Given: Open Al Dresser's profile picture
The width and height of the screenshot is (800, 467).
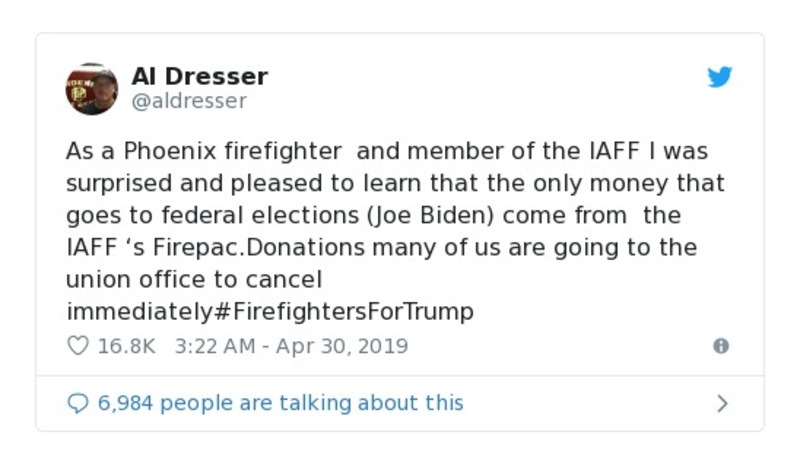Looking at the screenshot, I should (92, 88).
